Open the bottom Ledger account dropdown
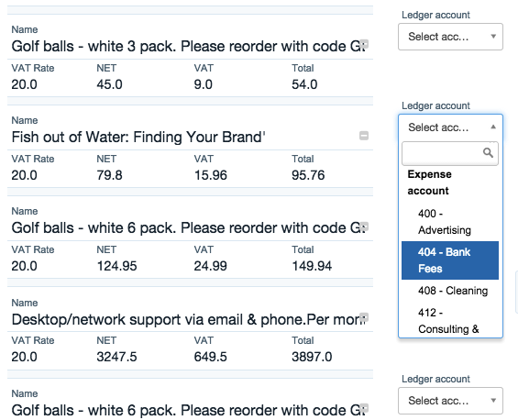The image size is (518, 420). point(450,401)
